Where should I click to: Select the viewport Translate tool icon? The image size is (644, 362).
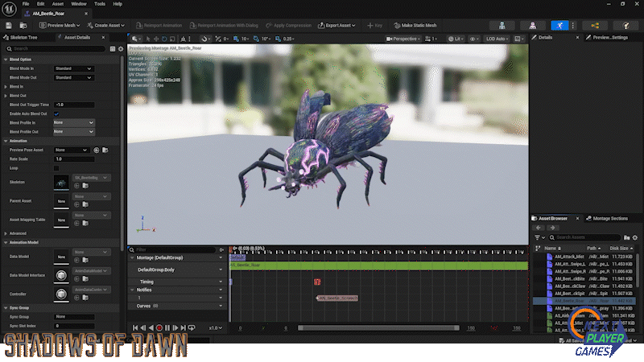(x=156, y=39)
